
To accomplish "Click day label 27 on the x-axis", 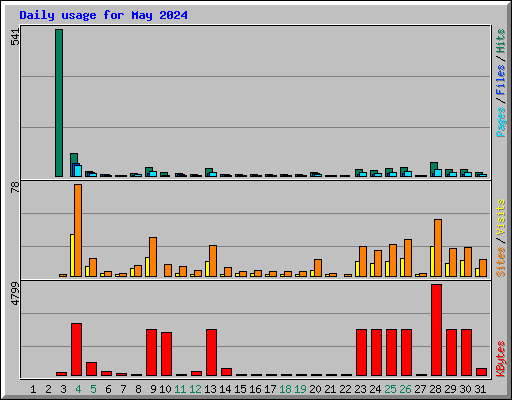I will [420, 389].
